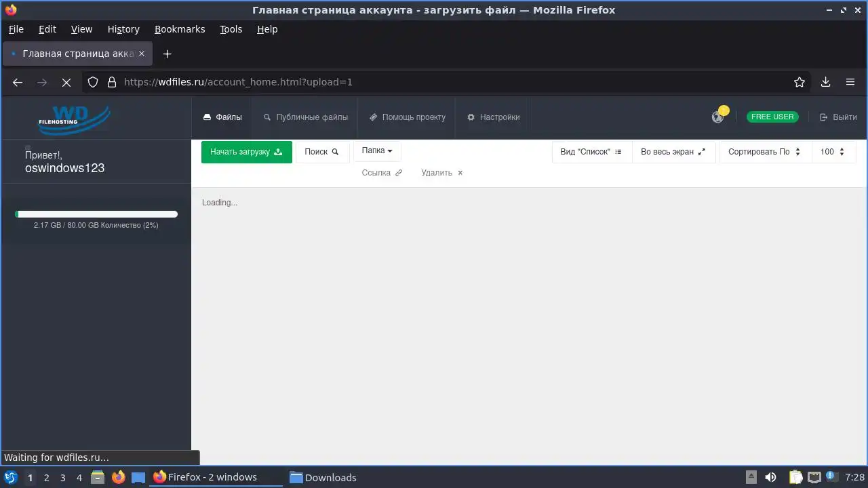The width and height of the screenshot is (868, 488).
Task: Click the volume speaker tray icon
Action: pos(770,477)
